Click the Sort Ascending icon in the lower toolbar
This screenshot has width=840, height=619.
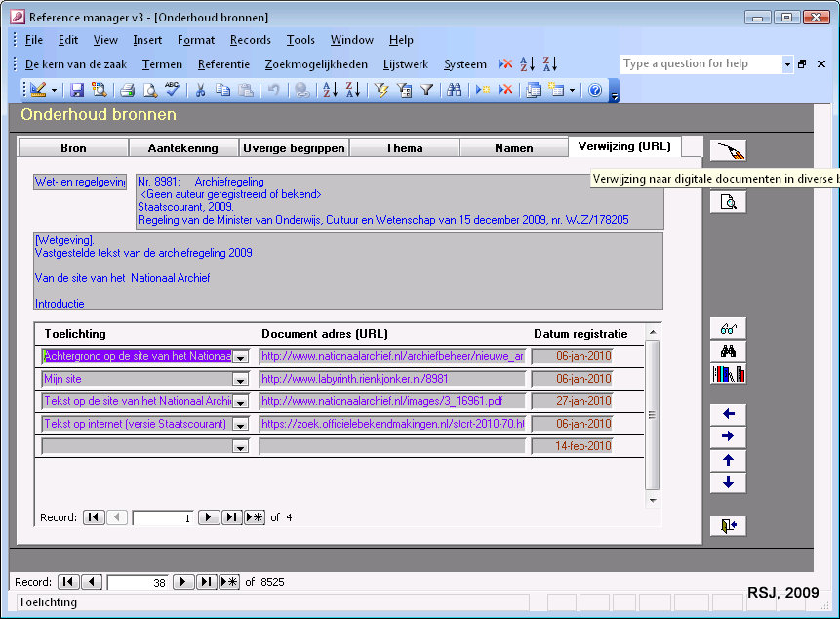[x=330, y=90]
